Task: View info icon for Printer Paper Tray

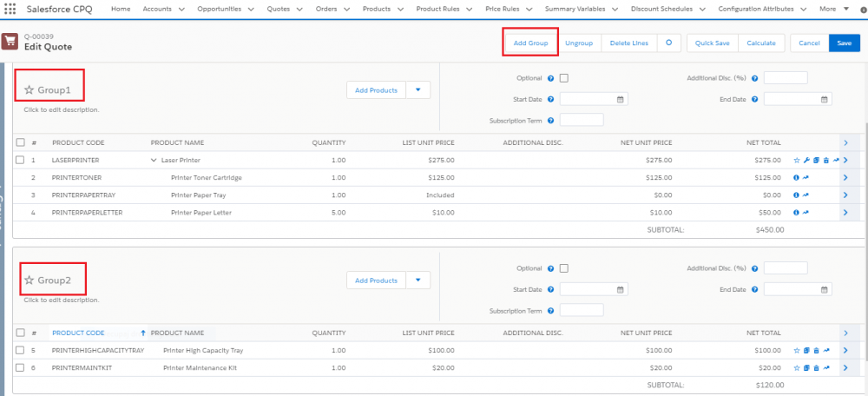Action: click(797, 195)
